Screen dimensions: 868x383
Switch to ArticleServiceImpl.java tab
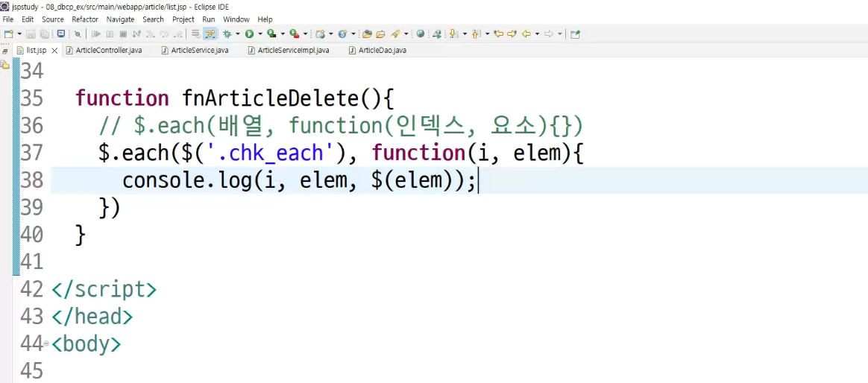click(x=293, y=51)
